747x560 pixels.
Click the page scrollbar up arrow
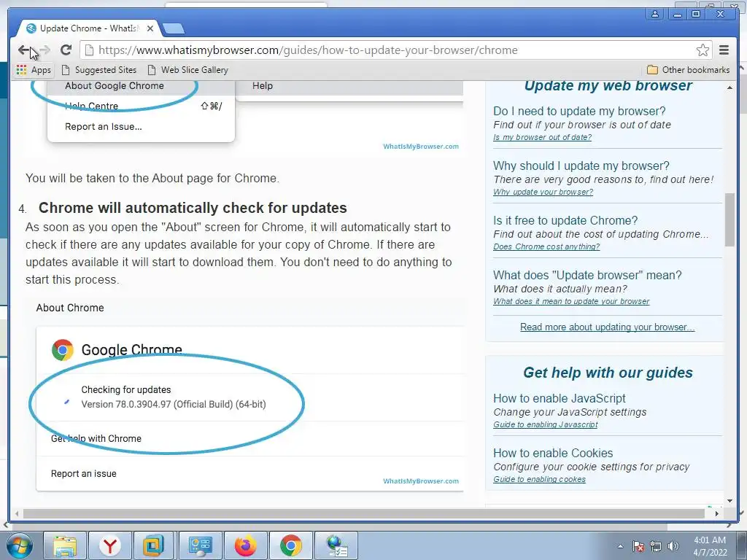pos(729,87)
